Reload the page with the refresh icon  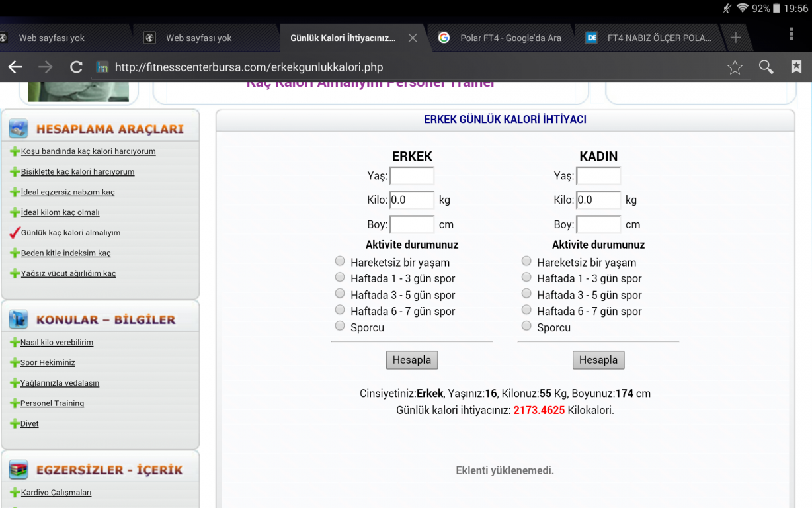click(76, 67)
